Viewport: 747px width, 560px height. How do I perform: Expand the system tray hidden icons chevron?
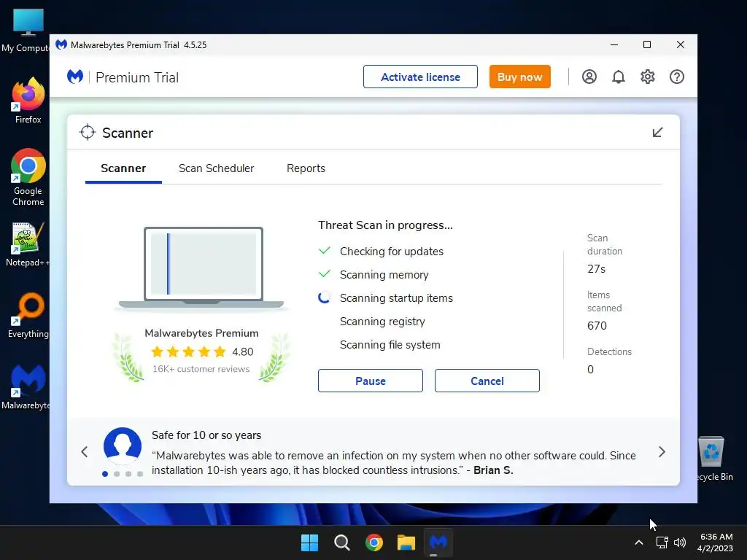tap(639, 542)
